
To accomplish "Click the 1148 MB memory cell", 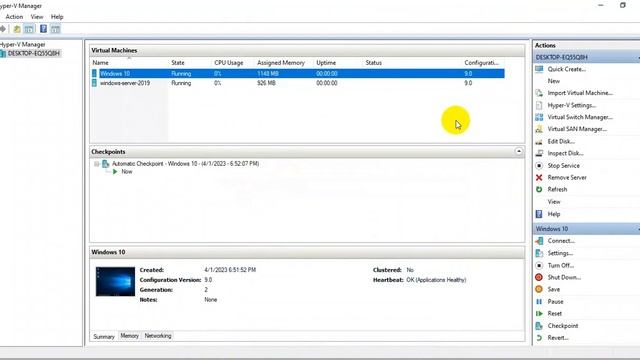I will (x=268, y=73).
